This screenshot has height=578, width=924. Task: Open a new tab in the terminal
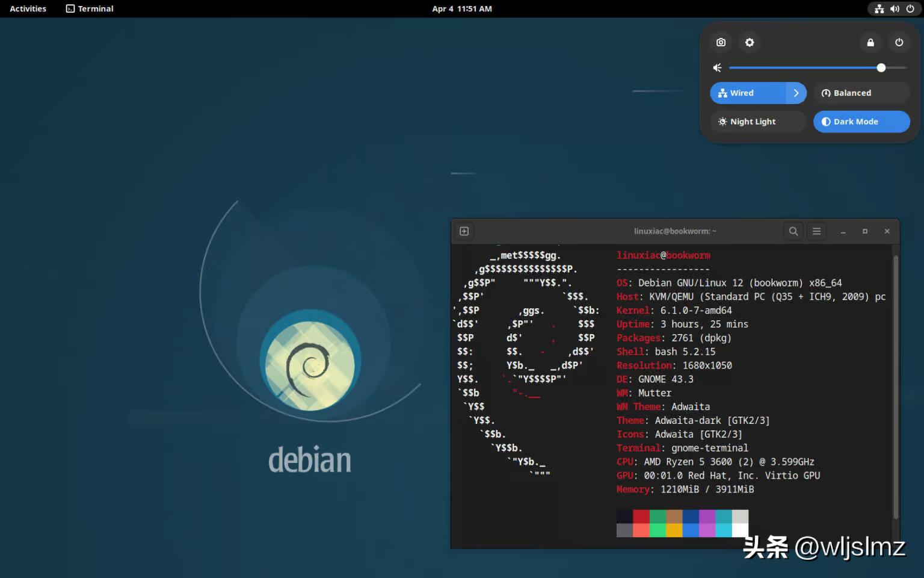pyautogui.click(x=464, y=231)
